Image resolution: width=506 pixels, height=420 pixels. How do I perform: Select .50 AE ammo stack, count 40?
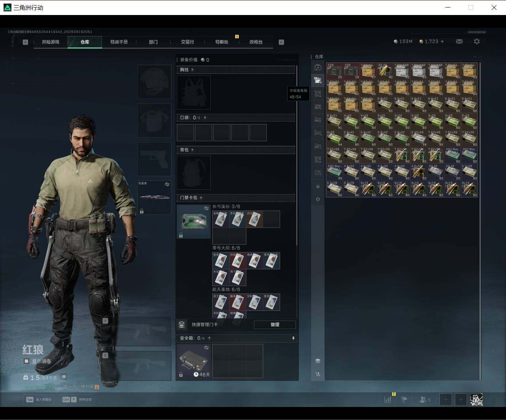[385, 71]
